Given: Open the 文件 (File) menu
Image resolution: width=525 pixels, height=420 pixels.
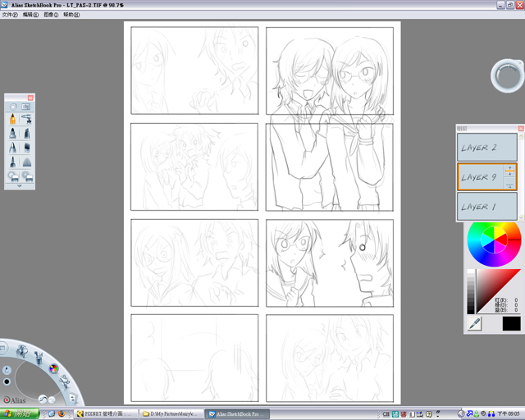Looking at the screenshot, I should pyautogui.click(x=10, y=15).
